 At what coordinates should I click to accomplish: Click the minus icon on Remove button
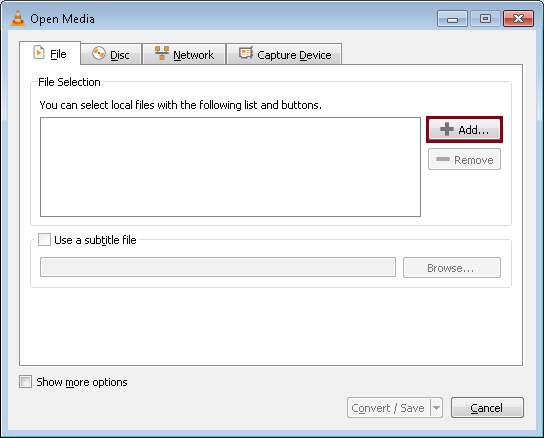[x=443, y=159]
